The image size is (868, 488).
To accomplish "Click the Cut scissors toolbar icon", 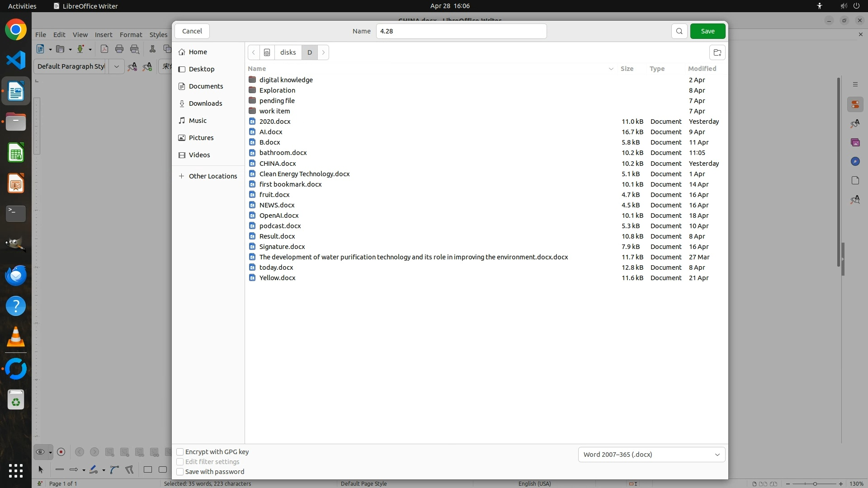I will [152, 49].
